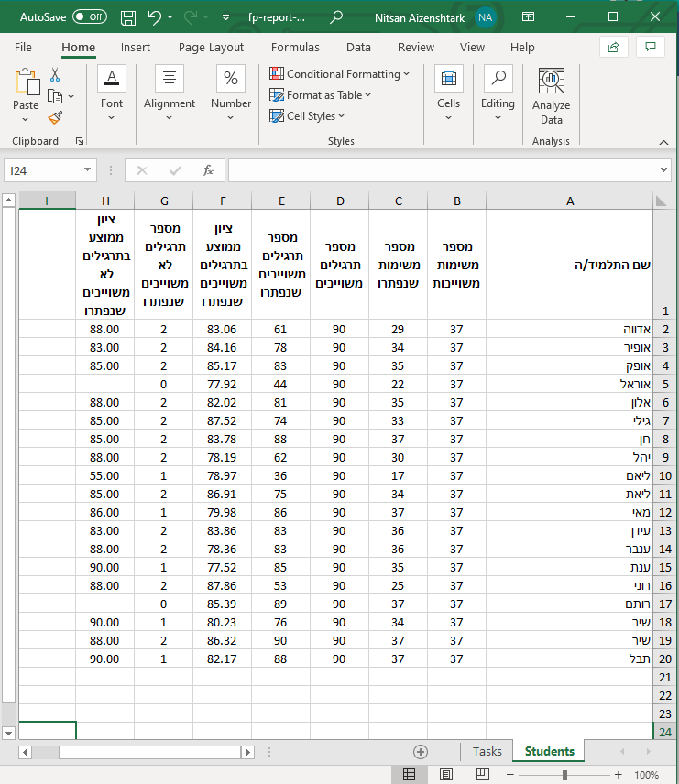Click the Save icon in title bar
Image resolution: width=679 pixels, height=784 pixels.
128,17
